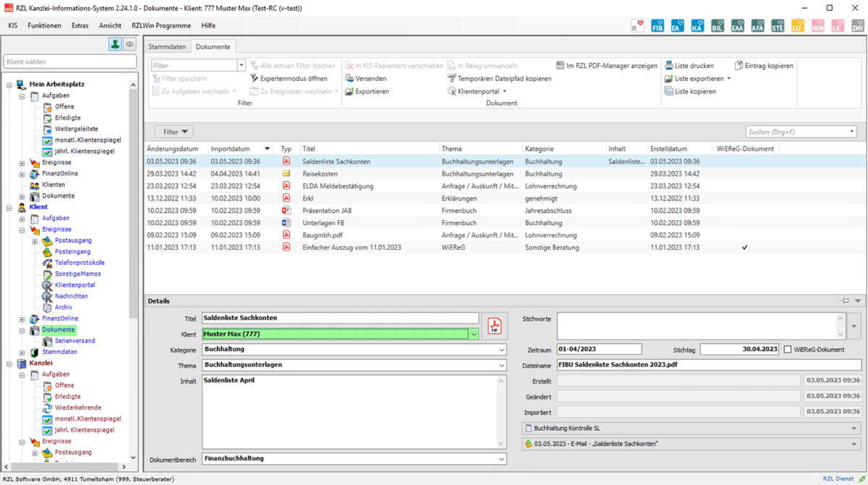Viewport: 868px width, 485px height.
Task: Click the client group view icon
Action: pyautogui.click(x=129, y=45)
